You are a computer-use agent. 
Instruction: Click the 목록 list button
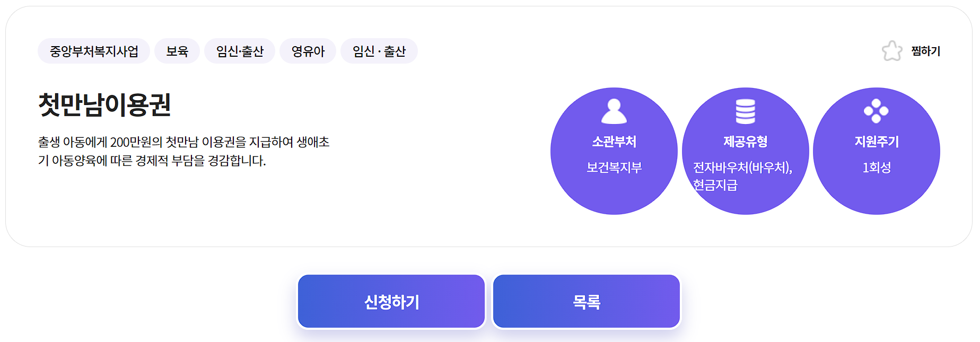point(586,300)
